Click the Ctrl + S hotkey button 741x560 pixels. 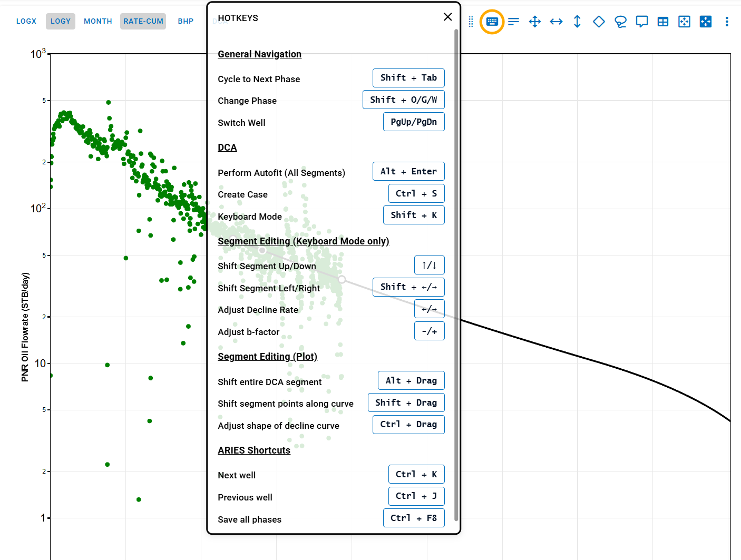[416, 193]
